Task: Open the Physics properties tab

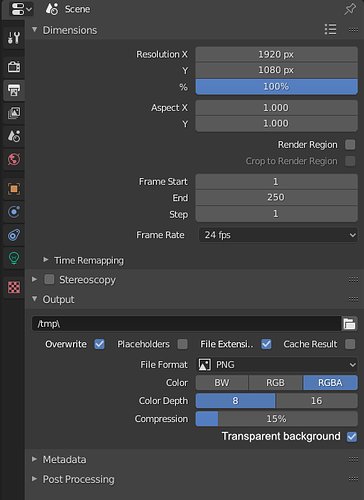Action: tap(14, 212)
